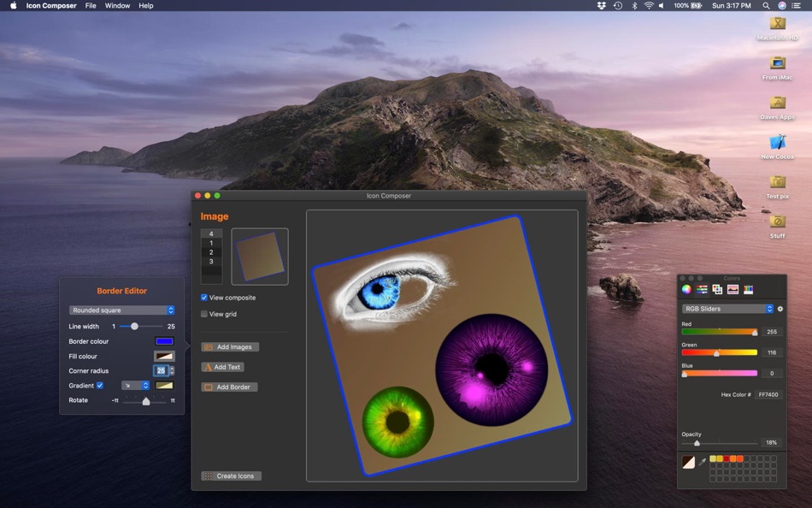Click the Bluetooth menu bar icon
Image resolution: width=812 pixels, height=508 pixels.
[634, 6]
